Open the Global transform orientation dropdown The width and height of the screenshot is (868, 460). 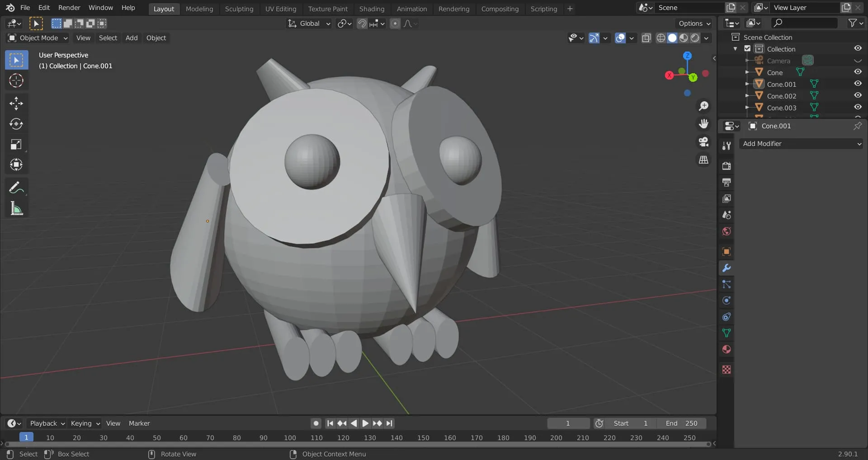click(309, 23)
